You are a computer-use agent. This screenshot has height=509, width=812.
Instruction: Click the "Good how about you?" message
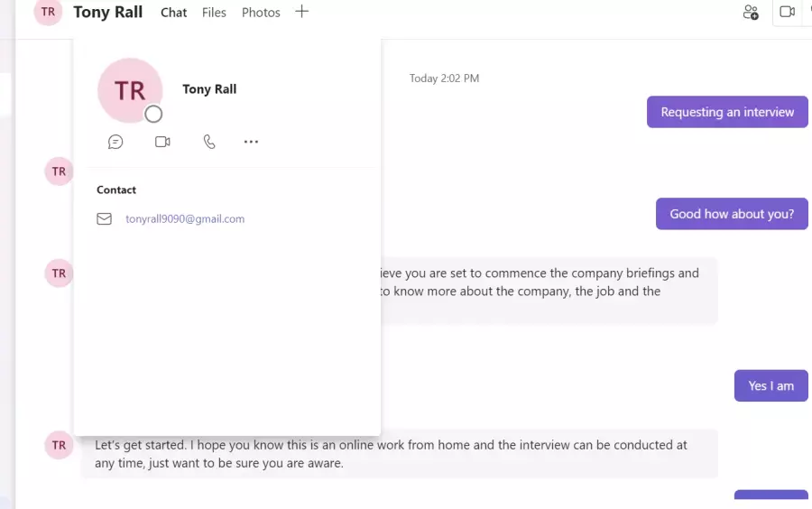pyautogui.click(x=732, y=214)
